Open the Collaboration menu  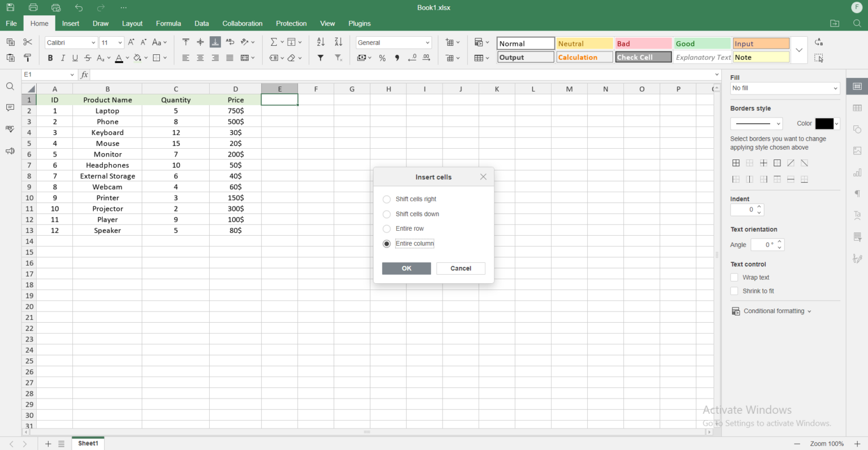[x=242, y=23]
